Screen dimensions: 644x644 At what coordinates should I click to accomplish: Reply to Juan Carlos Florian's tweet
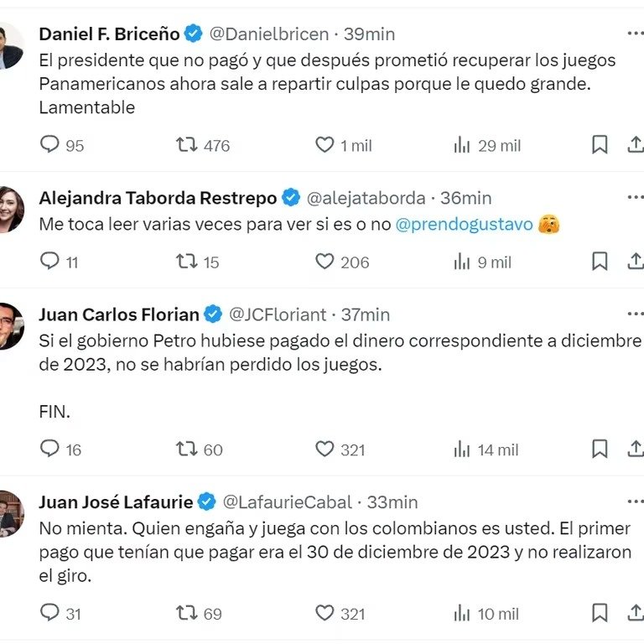[x=50, y=449]
